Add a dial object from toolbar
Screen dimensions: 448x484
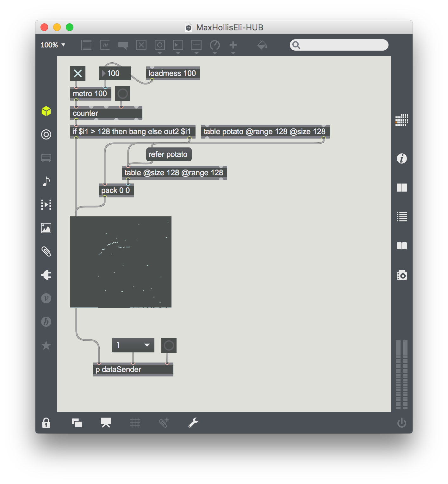(215, 45)
